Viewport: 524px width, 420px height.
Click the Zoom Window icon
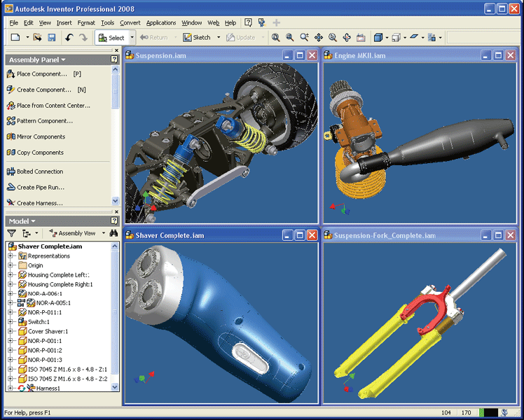(x=290, y=37)
